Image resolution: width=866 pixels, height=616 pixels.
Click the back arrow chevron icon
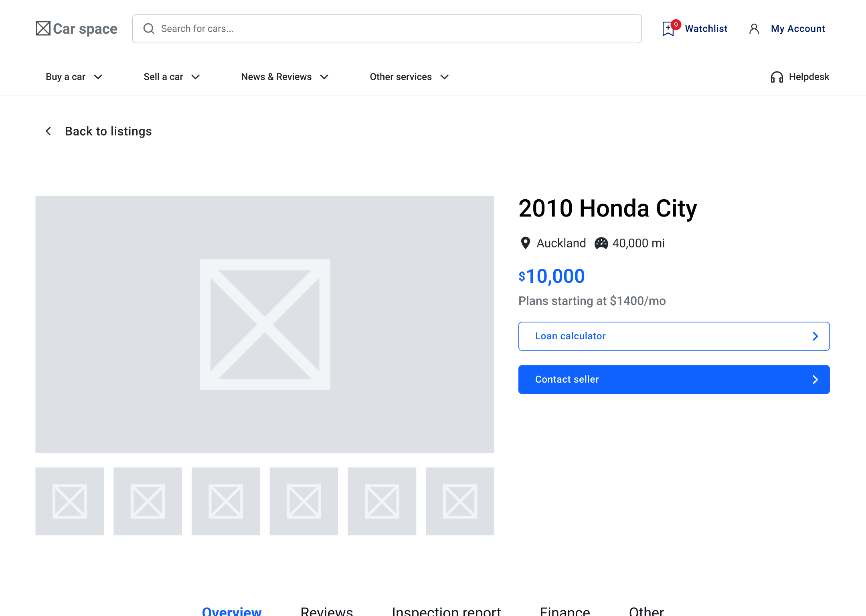[x=49, y=131]
